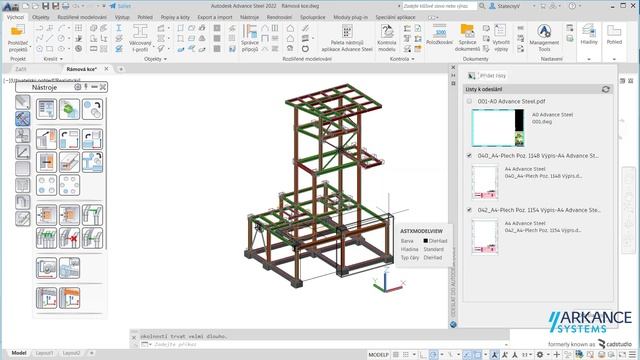Screen dimensions: 640x360
Task: Open the Hladiny layers panel
Action: coord(589,34)
